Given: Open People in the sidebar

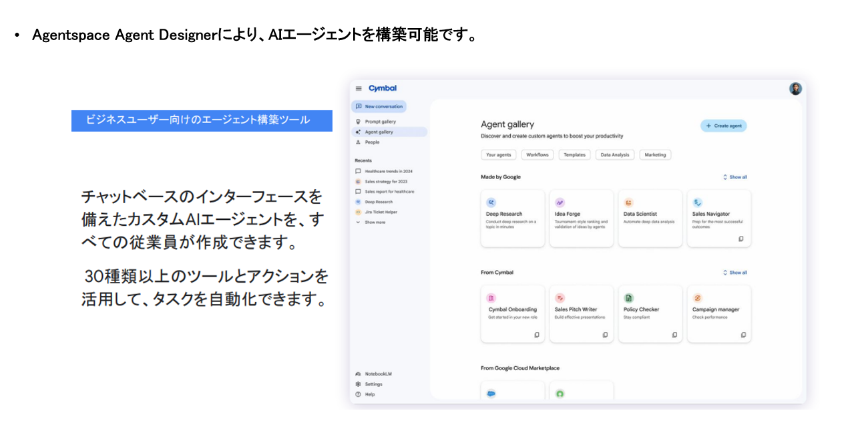Looking at the screenshot, I should pyautogui.click(x=367, y=142).
